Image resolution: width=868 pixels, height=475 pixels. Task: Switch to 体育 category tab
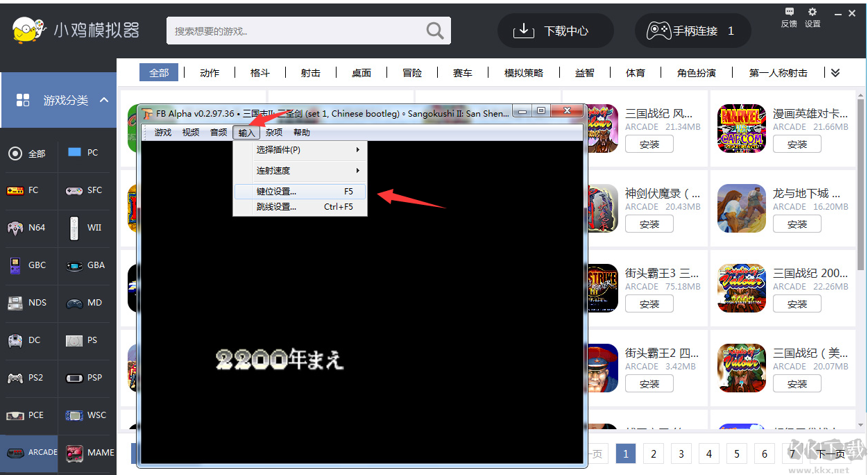point(636,72)
